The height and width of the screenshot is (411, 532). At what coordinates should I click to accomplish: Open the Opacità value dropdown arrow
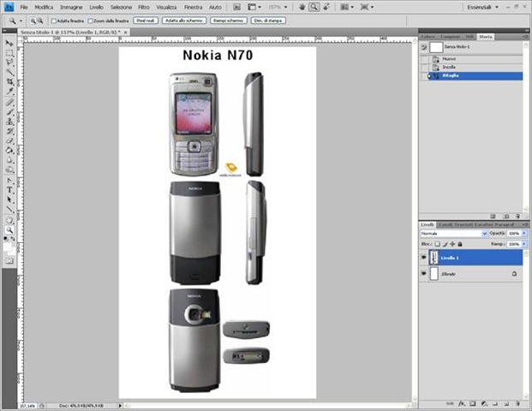coord(525,233)
